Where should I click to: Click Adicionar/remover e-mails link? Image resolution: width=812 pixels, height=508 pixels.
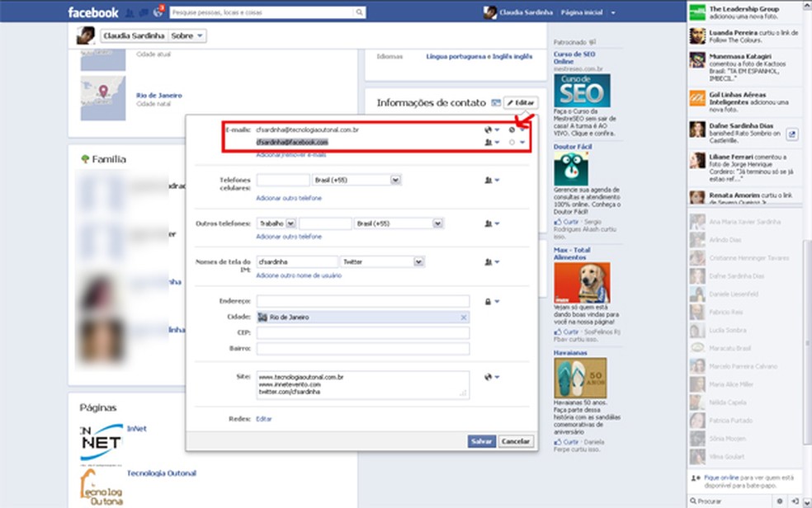pyautogui.click(x=291, y=155)
